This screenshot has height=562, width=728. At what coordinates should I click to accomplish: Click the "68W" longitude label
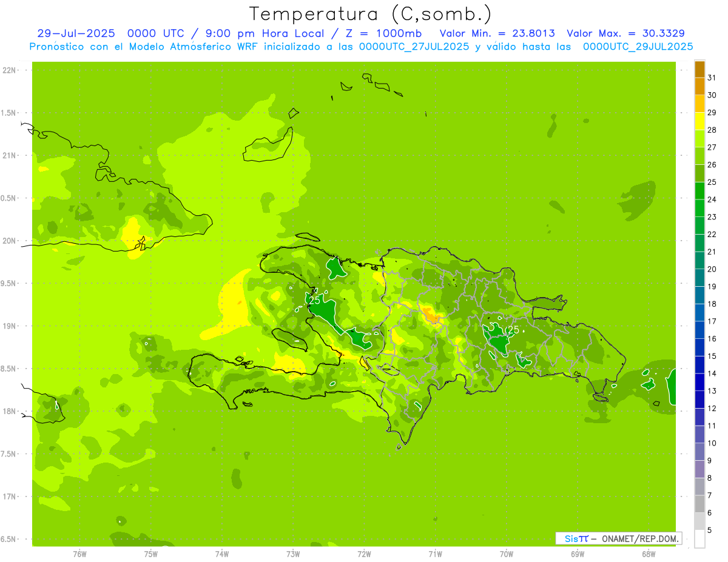[x=649, y=554]
